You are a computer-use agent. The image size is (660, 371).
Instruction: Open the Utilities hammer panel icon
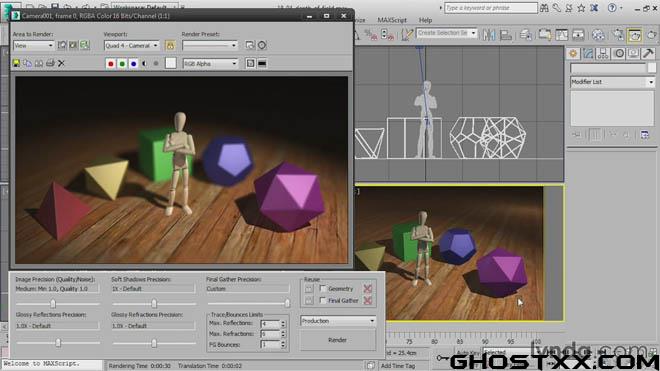[648, 53]
